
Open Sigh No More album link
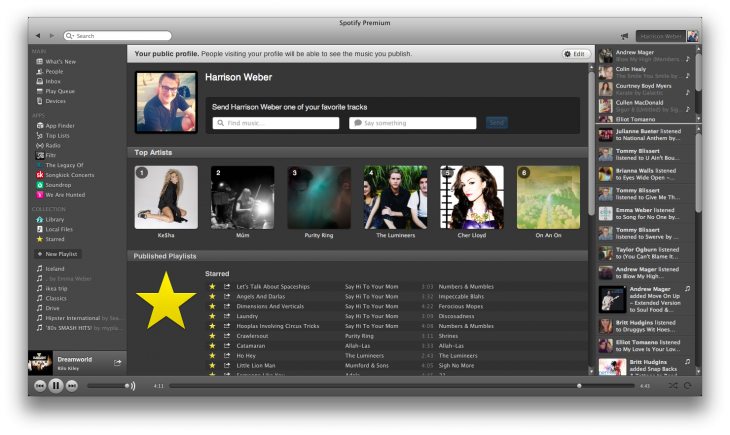coord(456,366)
